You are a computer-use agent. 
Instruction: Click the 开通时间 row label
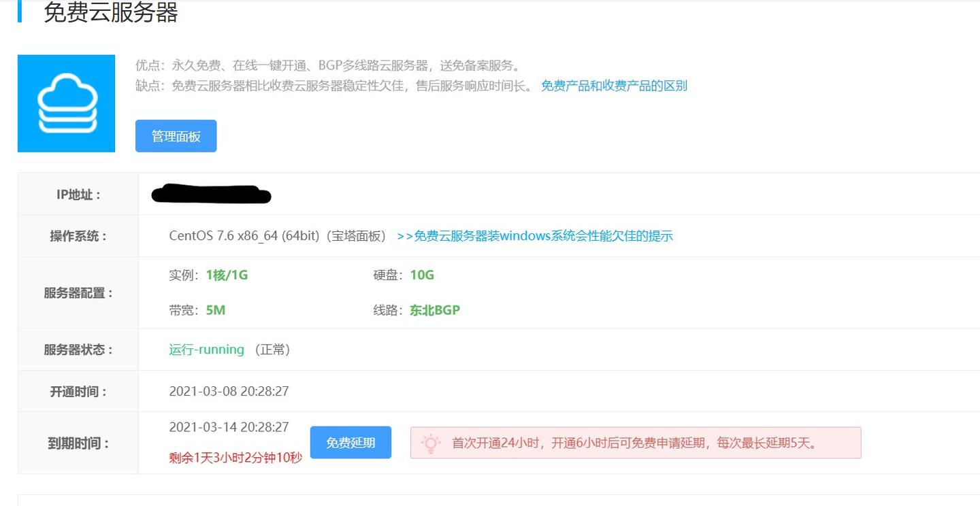tap(78, 392)
